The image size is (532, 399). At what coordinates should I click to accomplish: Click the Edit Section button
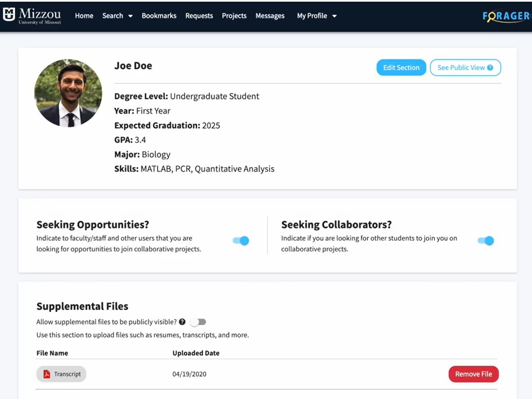tap(401, 67)
